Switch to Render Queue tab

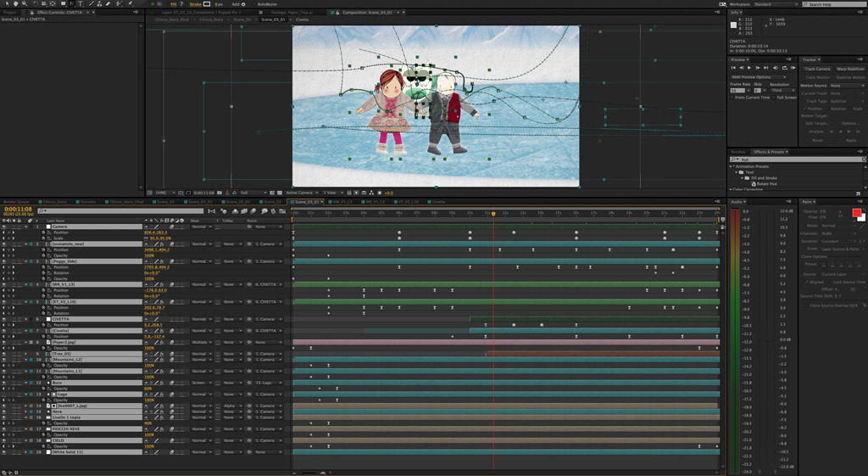[17, 202]
